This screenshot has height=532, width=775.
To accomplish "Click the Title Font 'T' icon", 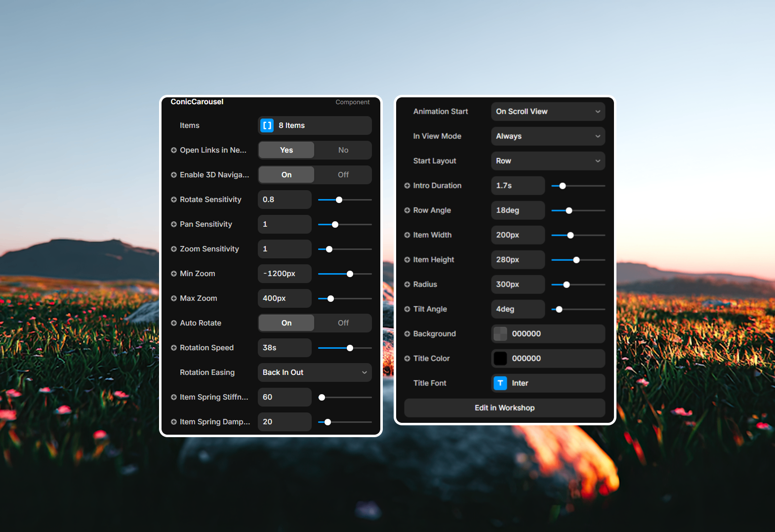I will 500,383.
